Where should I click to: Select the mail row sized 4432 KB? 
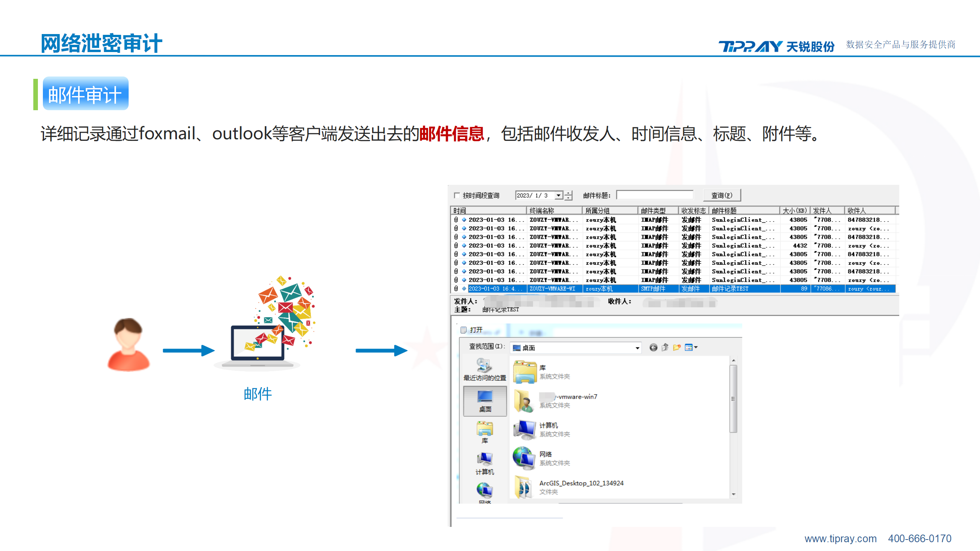pyautogui.click(x=674, y=246)
